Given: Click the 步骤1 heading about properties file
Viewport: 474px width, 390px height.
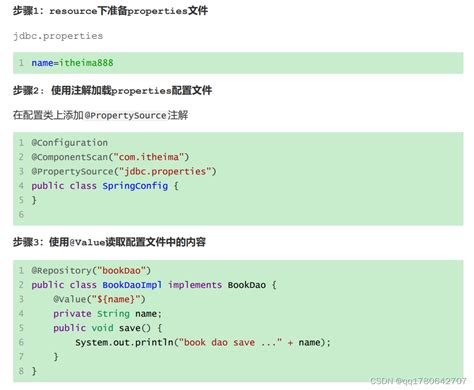Looking at the screenshot, I should [110, 11].
